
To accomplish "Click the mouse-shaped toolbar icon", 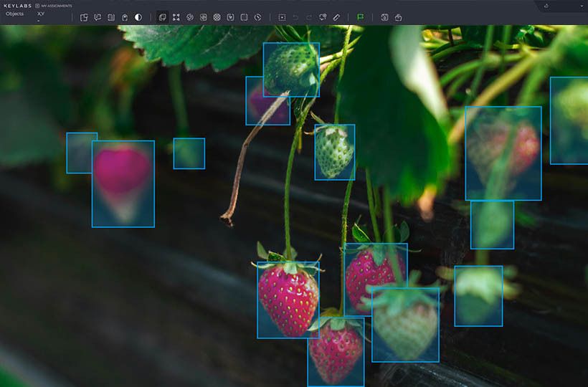I will [x=125, y=17].
